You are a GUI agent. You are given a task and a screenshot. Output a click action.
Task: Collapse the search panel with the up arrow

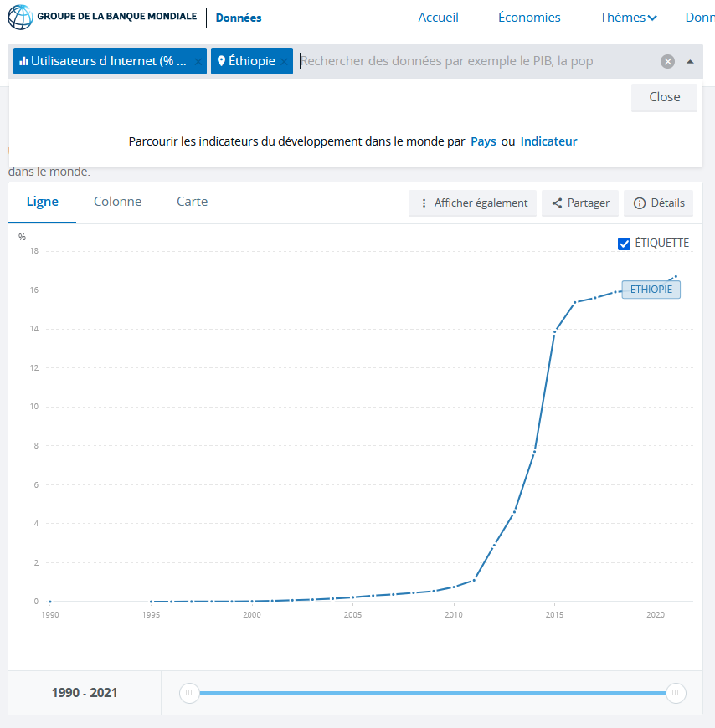(690, 61)
